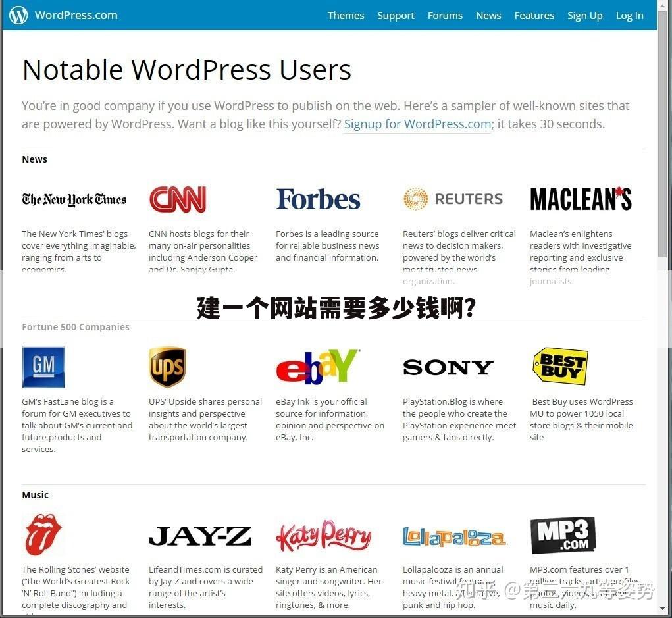Click the colorful eBay logo
The height and width of the screenshot is (618, 672).
click(x=318, y=367)
